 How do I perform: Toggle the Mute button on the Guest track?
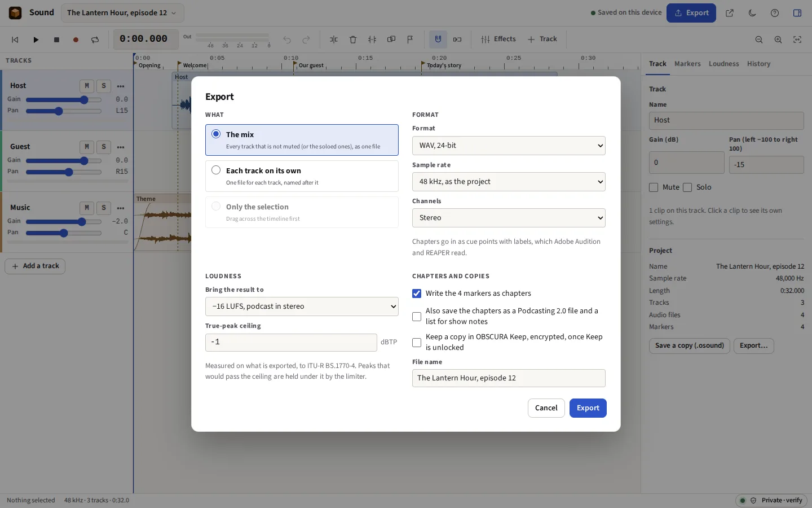coord(87,147)
